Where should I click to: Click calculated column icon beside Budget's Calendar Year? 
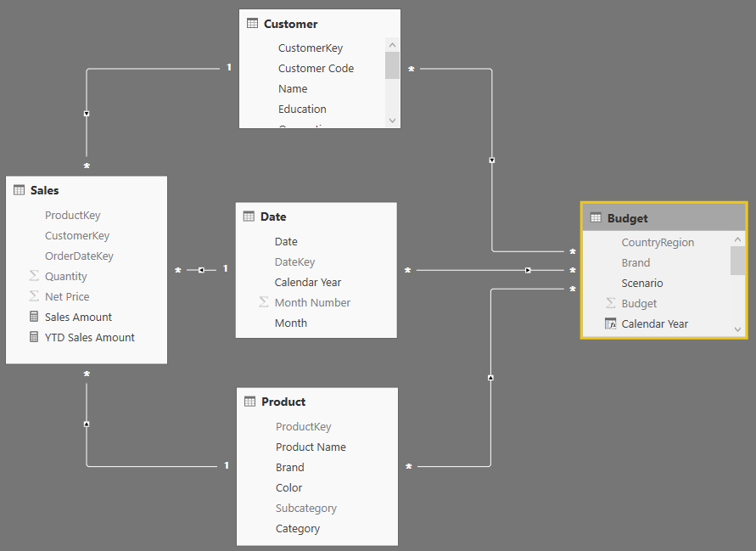610,323
